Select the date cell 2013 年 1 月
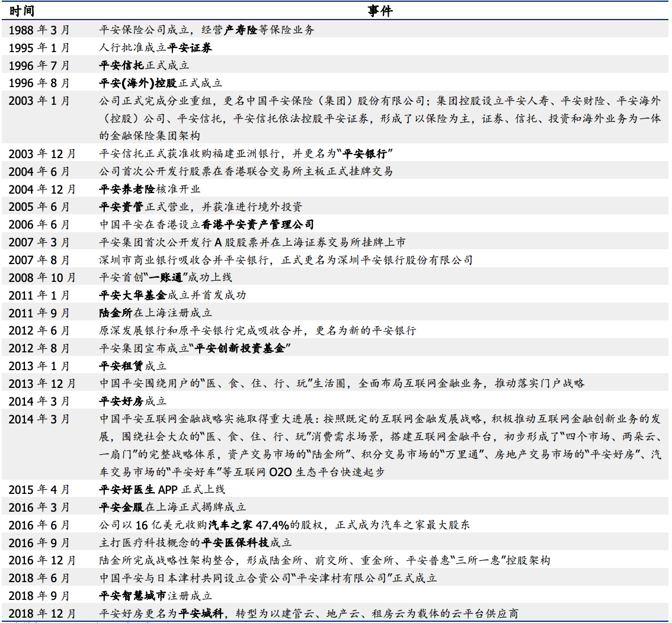The height and width of the screenshot is (623, 672). tap(39, 366)
